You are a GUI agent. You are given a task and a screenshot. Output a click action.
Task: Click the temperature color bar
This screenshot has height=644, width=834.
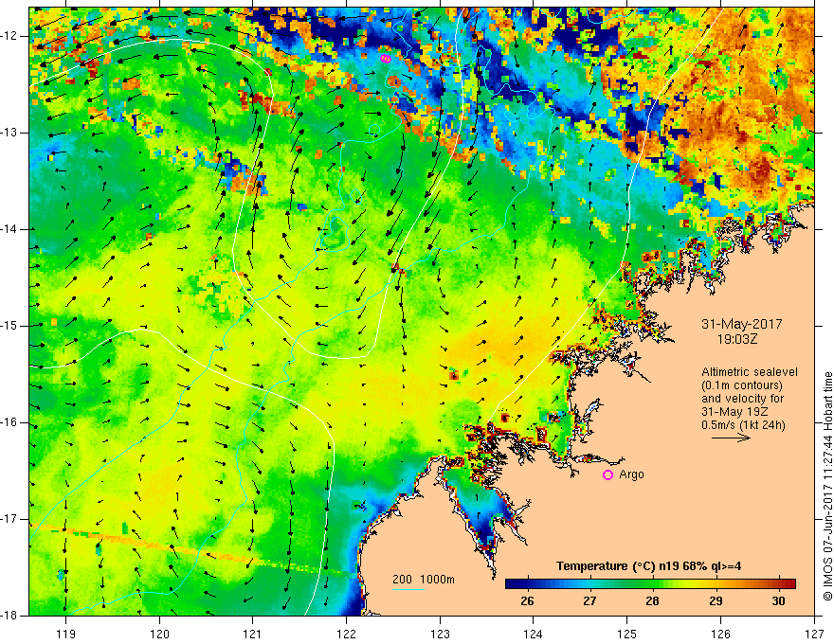650,583
